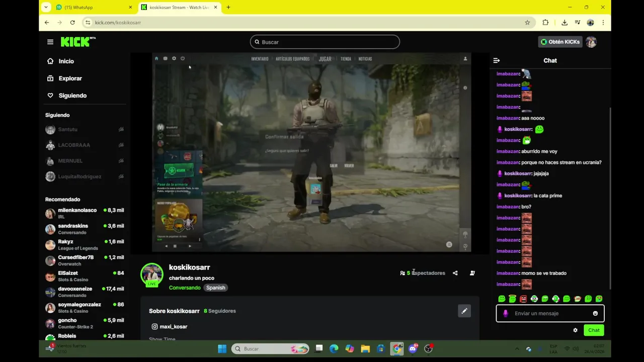Click imabazan username on 'aburrido me voy' message
The height and width of the screenshot is (362, 644).
508,151
